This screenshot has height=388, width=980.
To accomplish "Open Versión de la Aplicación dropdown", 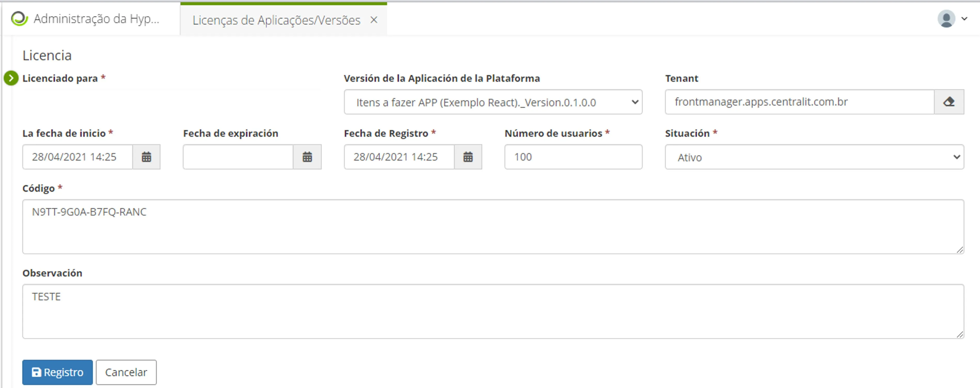I will point(493,102).
